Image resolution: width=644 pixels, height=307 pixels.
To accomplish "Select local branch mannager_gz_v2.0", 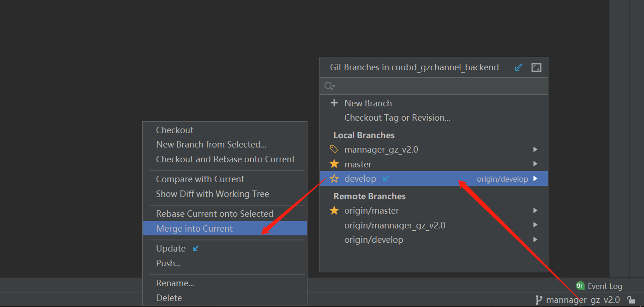I will pyautogui.click(x=434, y=149).
